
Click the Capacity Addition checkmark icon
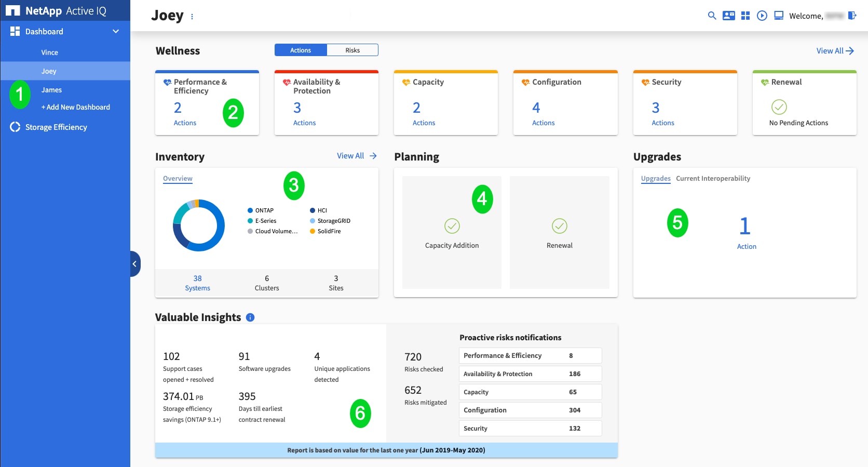(452, 226)
